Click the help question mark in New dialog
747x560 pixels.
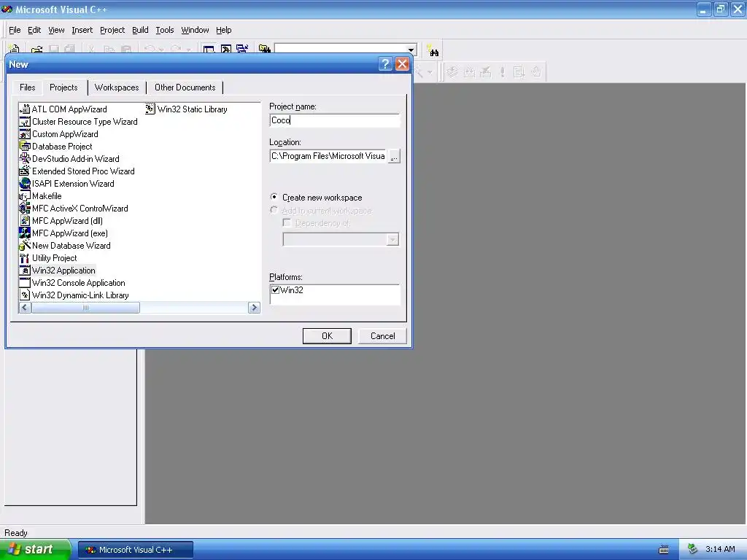click(385, 64)
